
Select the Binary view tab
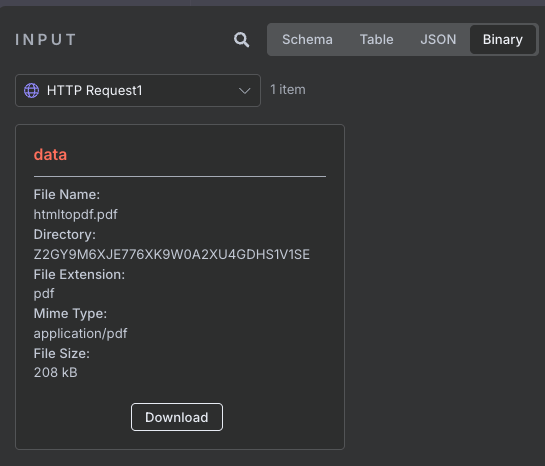pyautogui.click(x=503, y=40)
